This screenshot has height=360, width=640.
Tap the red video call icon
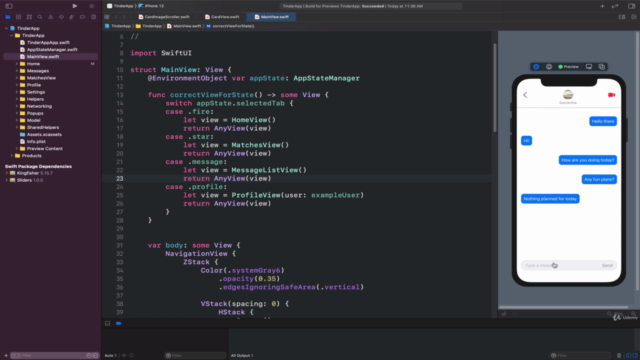click(611, 95)
